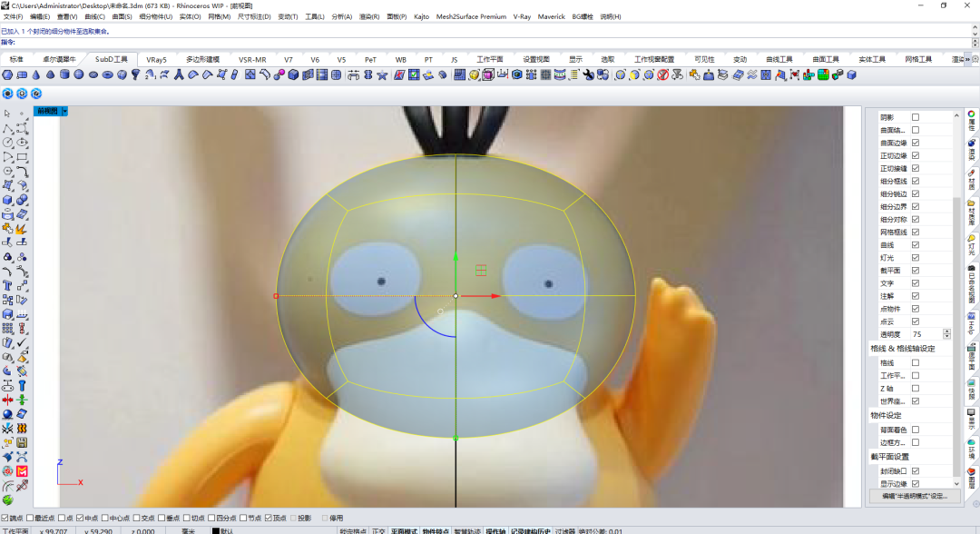Select the SubD sphere primitive icon

[79, 75]
